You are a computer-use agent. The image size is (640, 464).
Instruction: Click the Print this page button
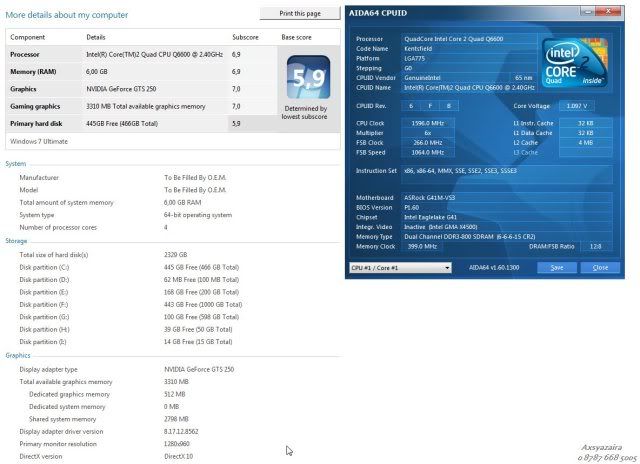[300, 13]
